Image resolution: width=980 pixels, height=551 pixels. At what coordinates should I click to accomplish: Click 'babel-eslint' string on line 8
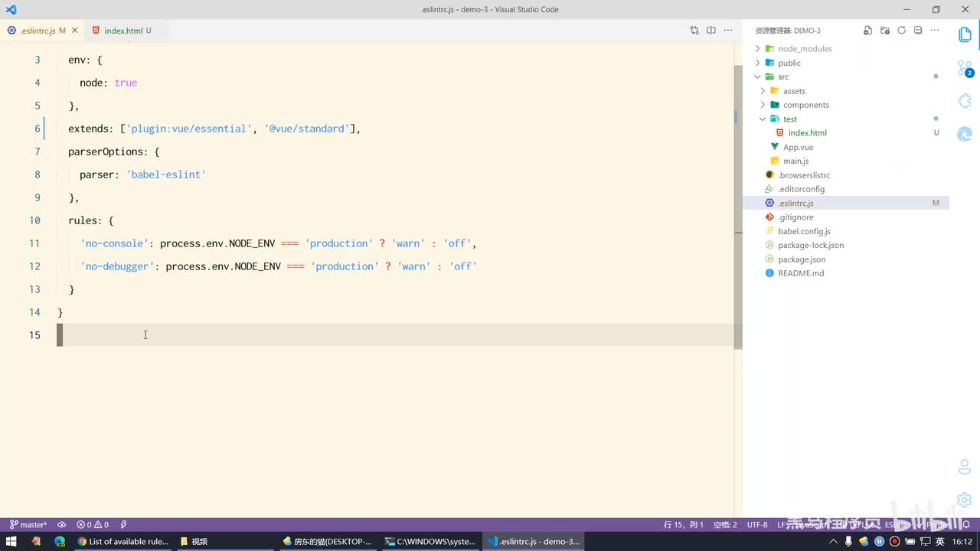coord(165,174)
